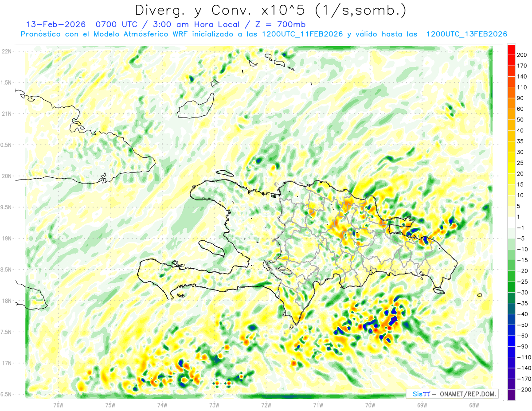532x411 pixels.
Task: Click the '18N' latitude label
Action: tap(7, 301)
